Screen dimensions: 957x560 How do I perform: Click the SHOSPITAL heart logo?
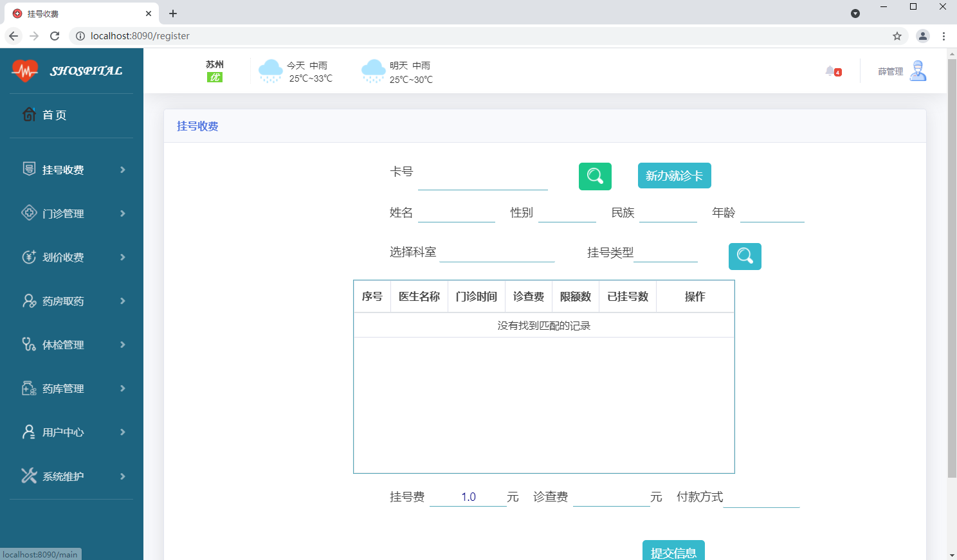25,71
